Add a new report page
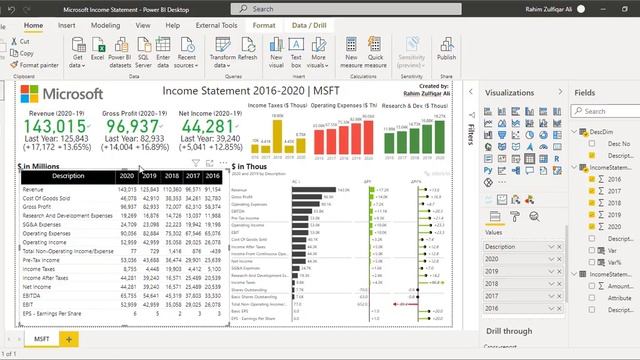The height and width of the screenshot is (360, 640). click(69, 339)
